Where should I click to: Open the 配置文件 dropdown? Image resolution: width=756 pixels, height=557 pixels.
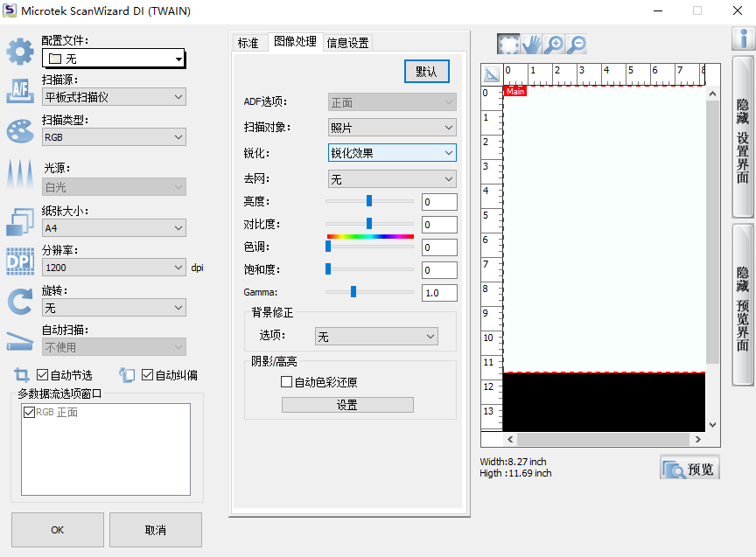pos(180,59)
